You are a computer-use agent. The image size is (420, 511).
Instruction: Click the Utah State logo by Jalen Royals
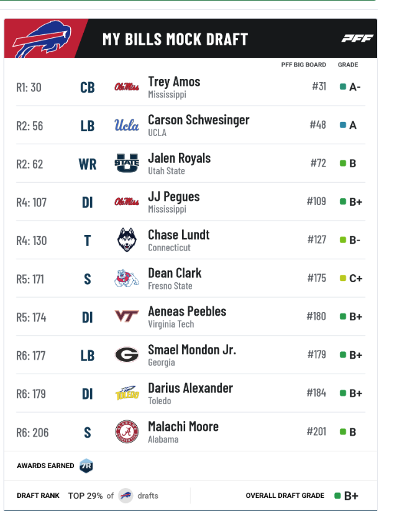point(127,163)
